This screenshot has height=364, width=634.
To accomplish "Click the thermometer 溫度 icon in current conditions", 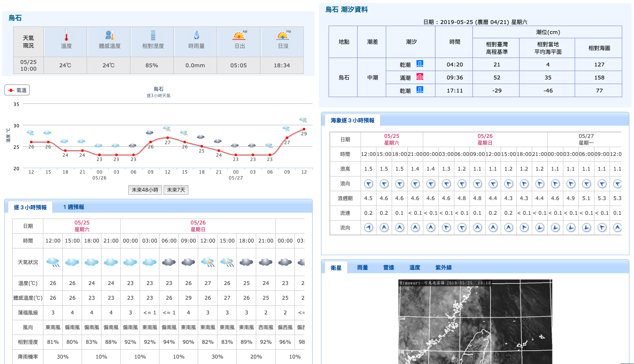I will click(66, 35).
